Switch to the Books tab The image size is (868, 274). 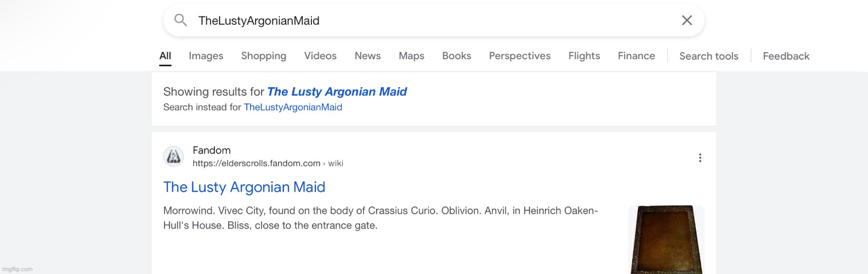456,56
